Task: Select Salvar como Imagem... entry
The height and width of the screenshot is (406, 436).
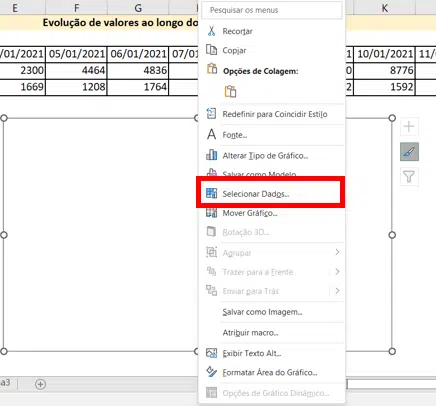Action: (x=271, y=312)
